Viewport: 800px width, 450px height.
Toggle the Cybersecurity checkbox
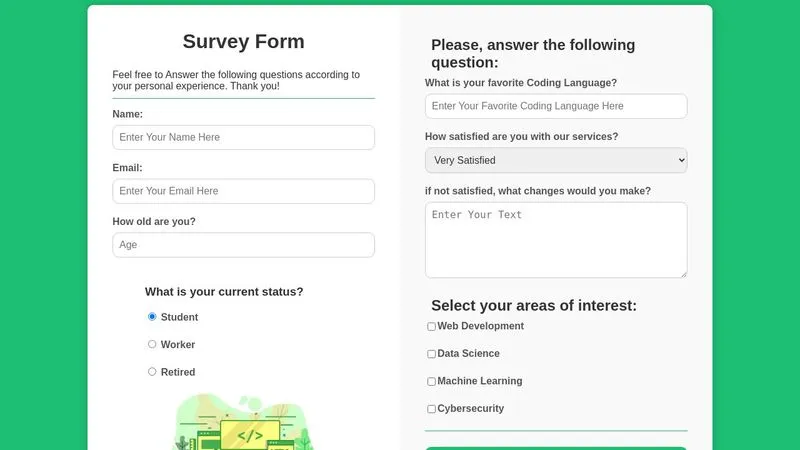point(432,409)
